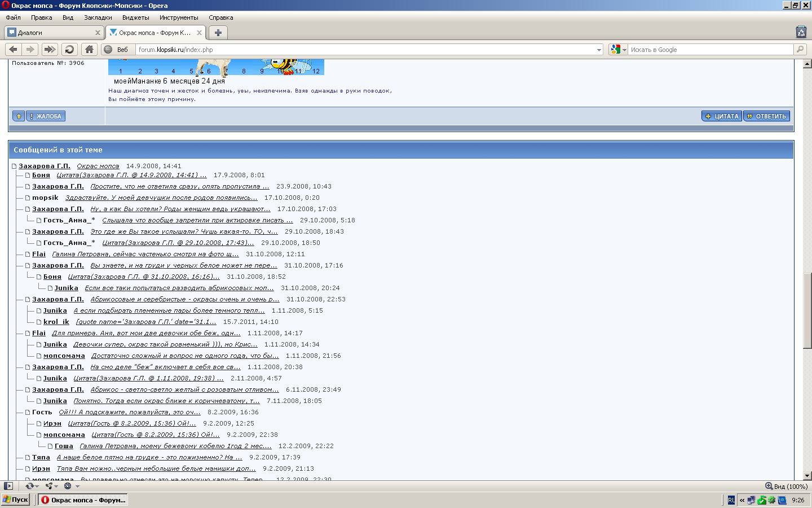812x508 pixels.
Task: Open the Закладки menu
Action: pyautogui.click(x=98, y=17)
